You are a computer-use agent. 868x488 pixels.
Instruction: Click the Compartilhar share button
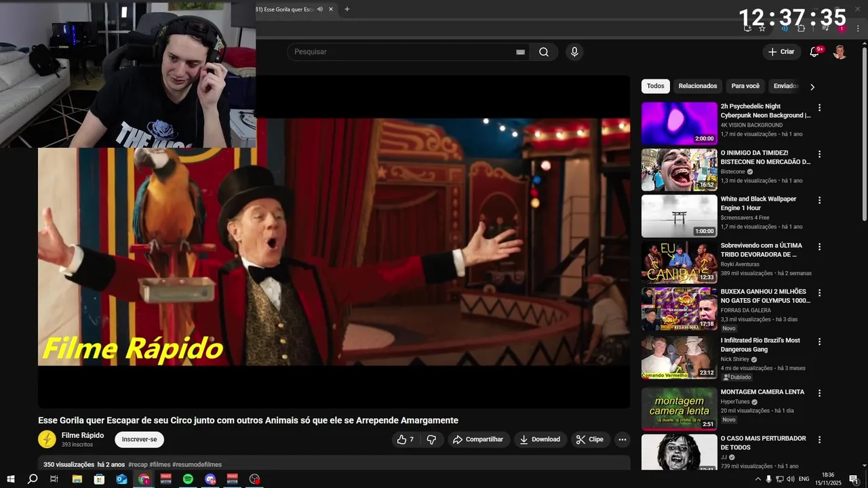478,439
